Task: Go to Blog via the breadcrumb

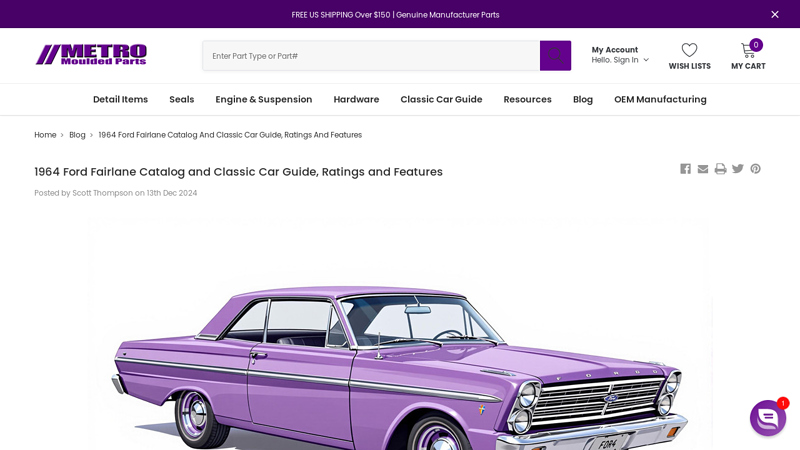Action: pos(77,135)
